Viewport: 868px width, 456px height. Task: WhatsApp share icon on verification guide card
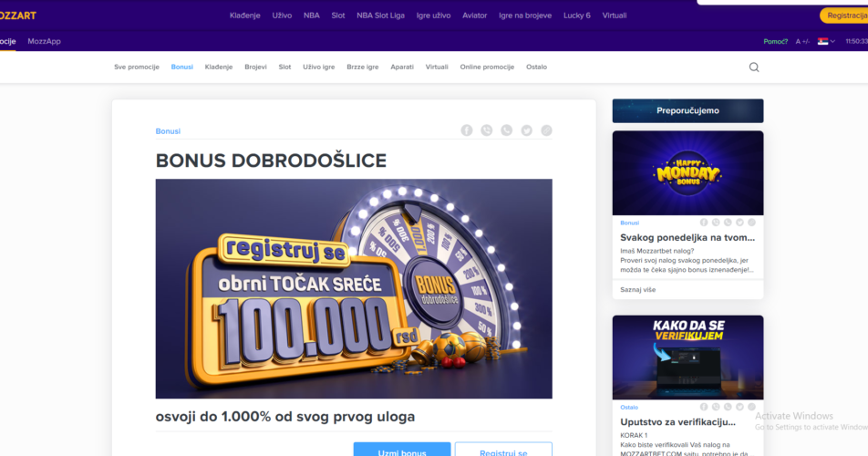pos(728,407)
